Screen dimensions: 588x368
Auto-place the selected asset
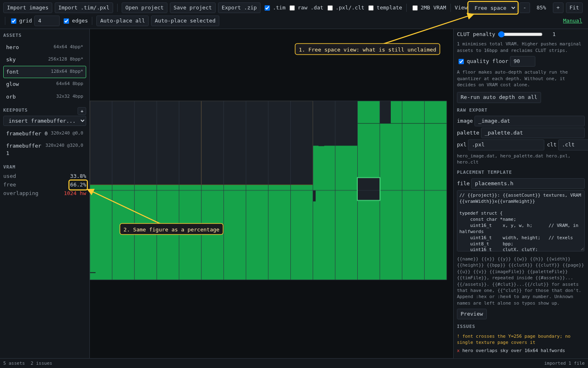point(185,21)
